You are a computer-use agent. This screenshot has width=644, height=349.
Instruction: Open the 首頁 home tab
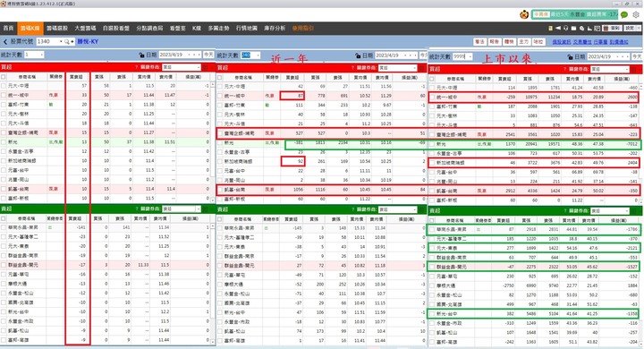8,29
